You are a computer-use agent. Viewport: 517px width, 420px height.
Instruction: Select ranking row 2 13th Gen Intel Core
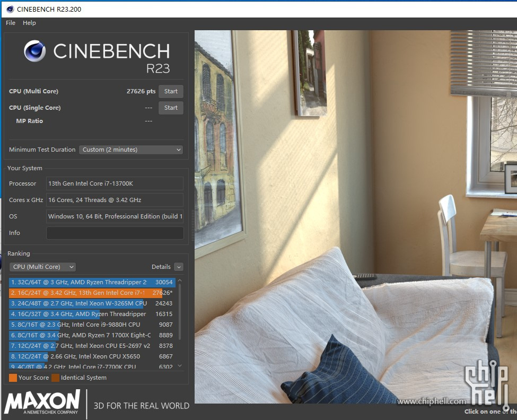pos(92,293)
